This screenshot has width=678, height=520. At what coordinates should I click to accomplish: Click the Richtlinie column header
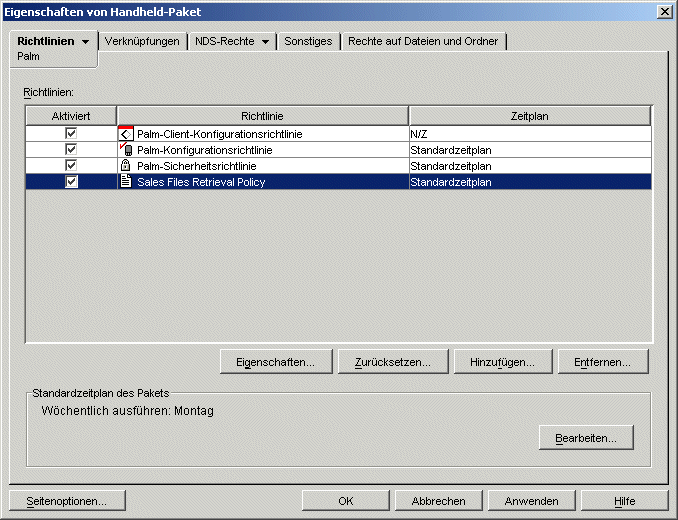coord(262,116)
